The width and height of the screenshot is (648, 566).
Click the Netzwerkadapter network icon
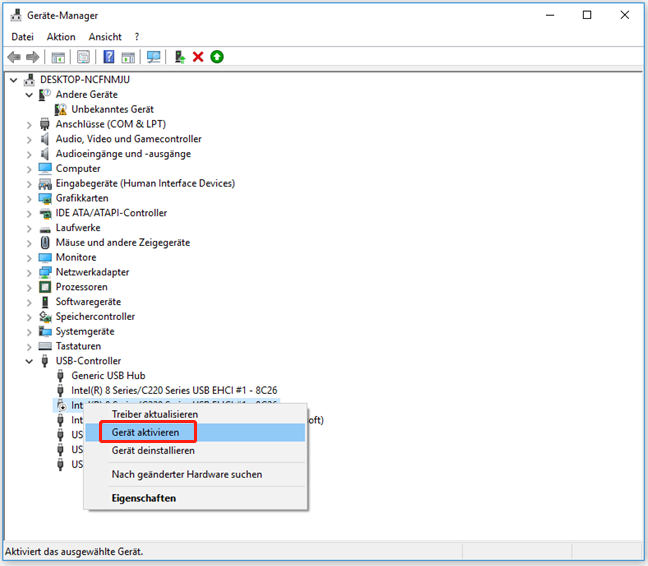pos(45,272)
